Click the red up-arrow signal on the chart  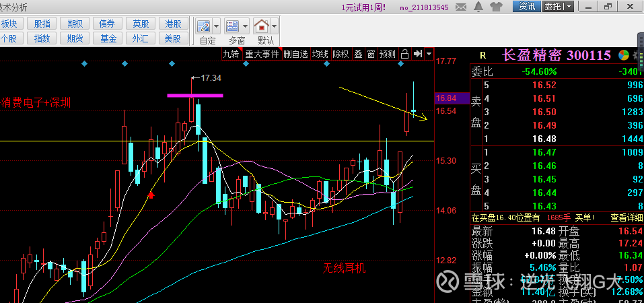pyautogui.click(x=151, y=195)
